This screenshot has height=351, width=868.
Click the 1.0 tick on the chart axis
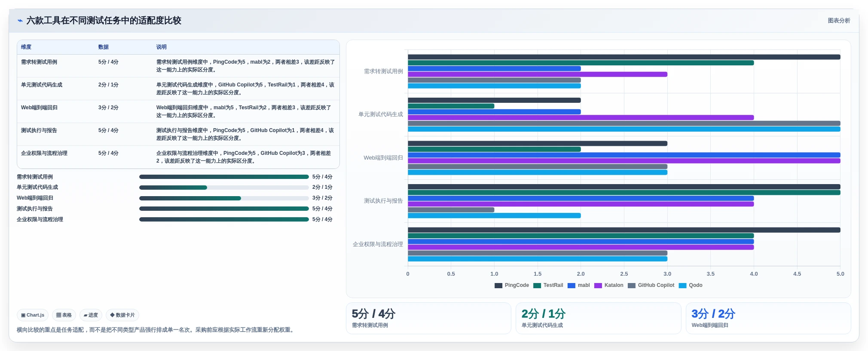494,274
